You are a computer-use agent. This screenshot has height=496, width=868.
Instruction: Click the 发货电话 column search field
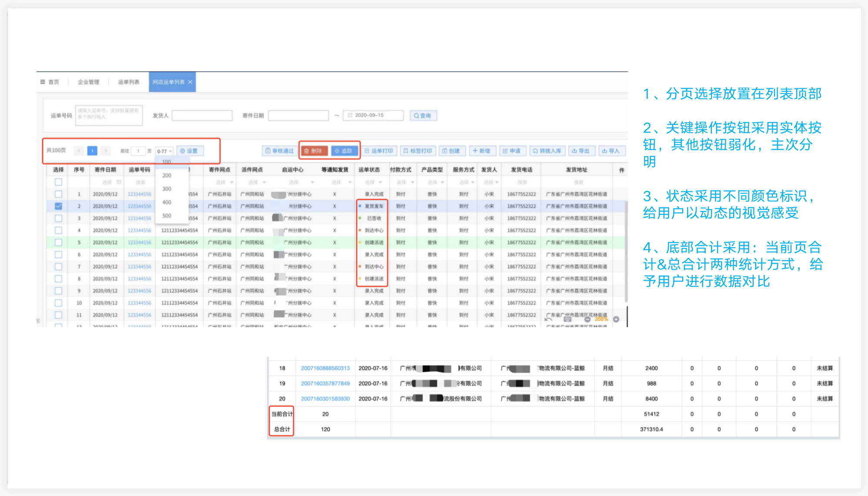(x=522, y=182)
